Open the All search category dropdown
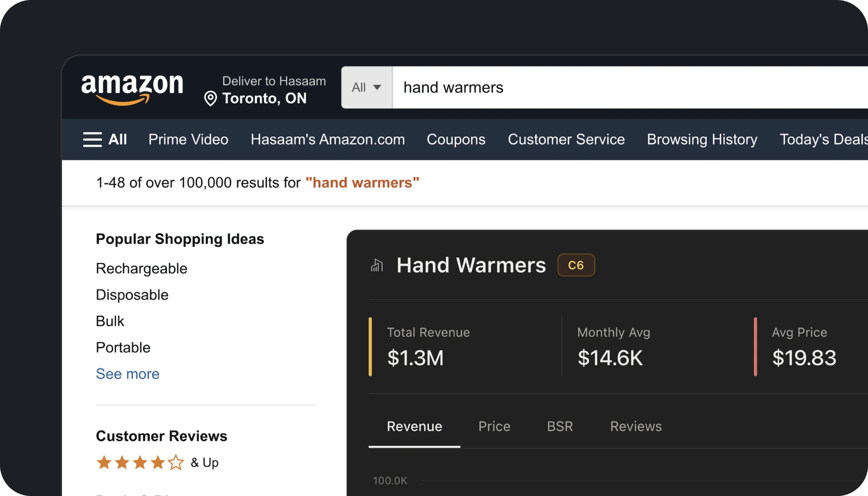The image size is (868, 496). [367, 87]
